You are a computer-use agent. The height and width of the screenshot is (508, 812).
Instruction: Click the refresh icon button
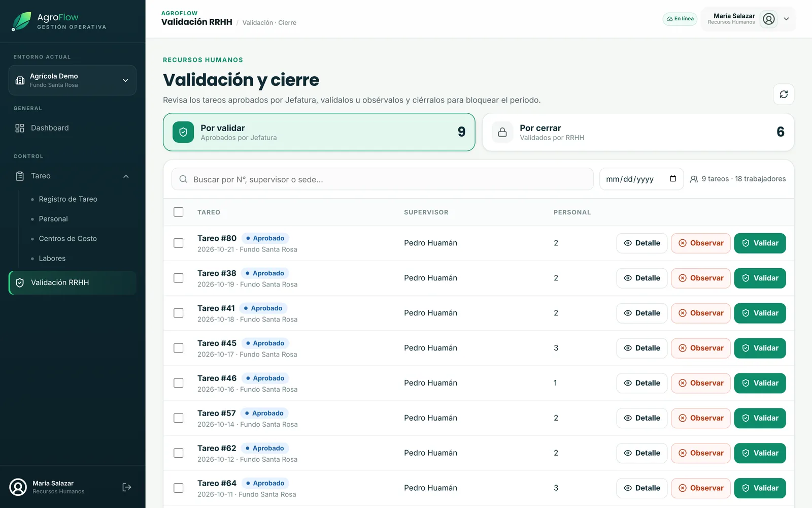point(784,94)
